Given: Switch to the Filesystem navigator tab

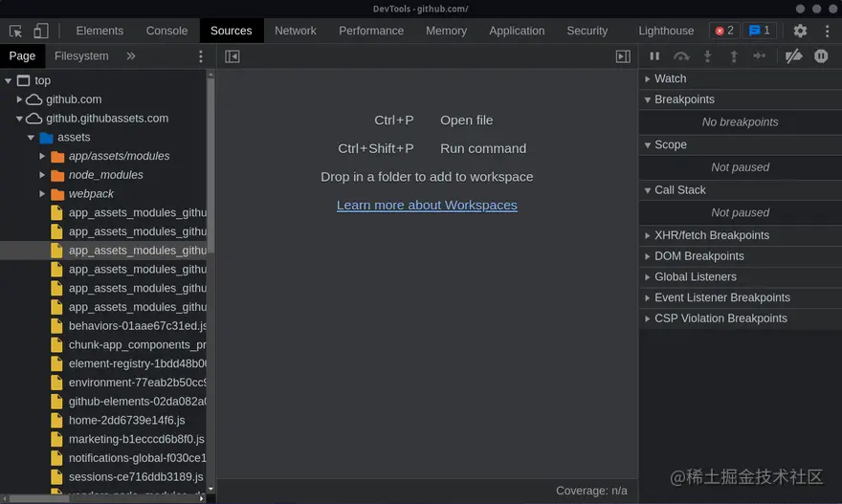Looking at the screenshot, I should point(81,55).
